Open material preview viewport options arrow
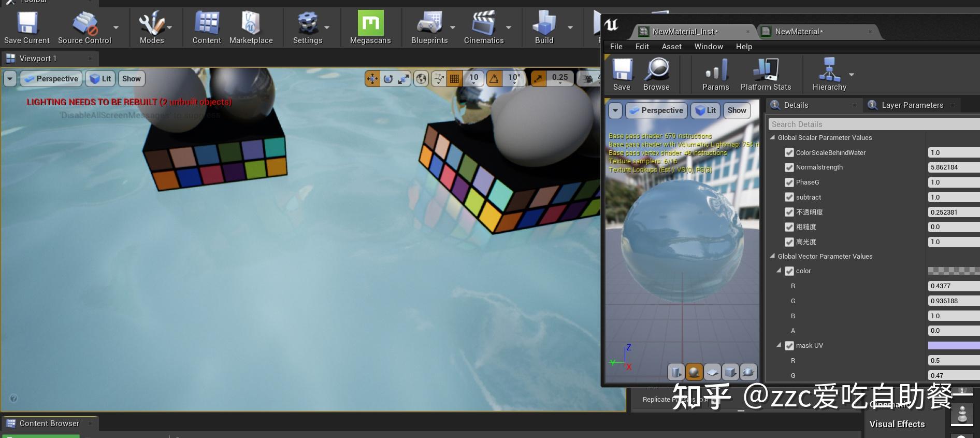980x438 pixels. click(615, 110)
